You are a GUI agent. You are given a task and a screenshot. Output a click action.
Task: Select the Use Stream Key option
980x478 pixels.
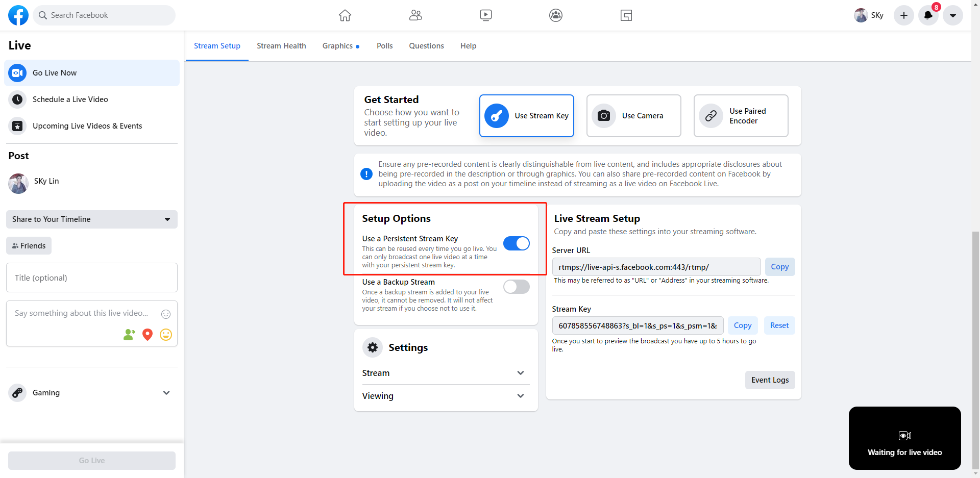[x=527, y=116]
